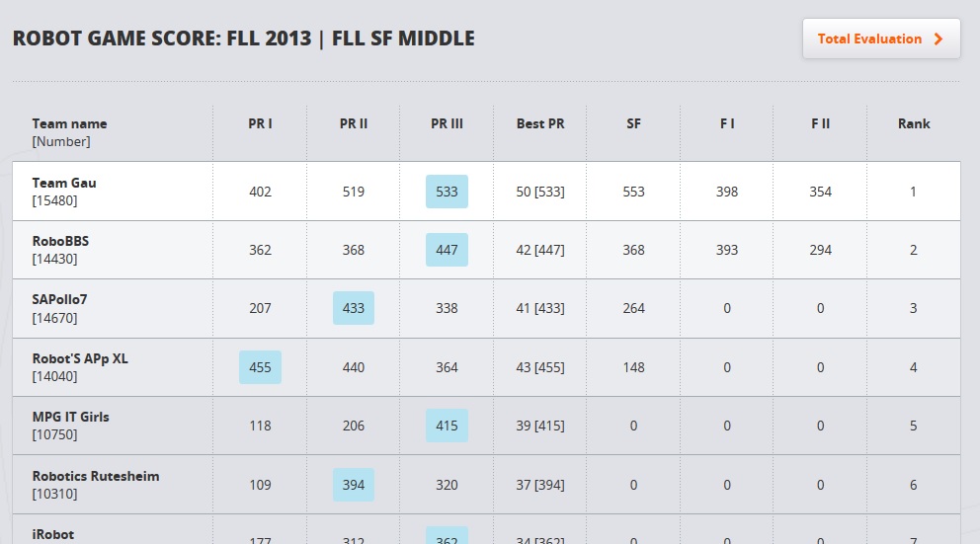Select highlighted 433 score for SAPollo7

pyautogui.click(x=353, y=309)
